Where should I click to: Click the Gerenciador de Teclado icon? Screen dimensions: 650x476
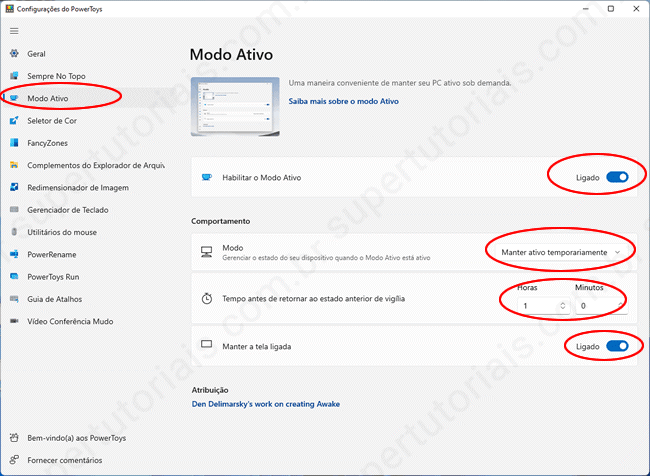14,210
